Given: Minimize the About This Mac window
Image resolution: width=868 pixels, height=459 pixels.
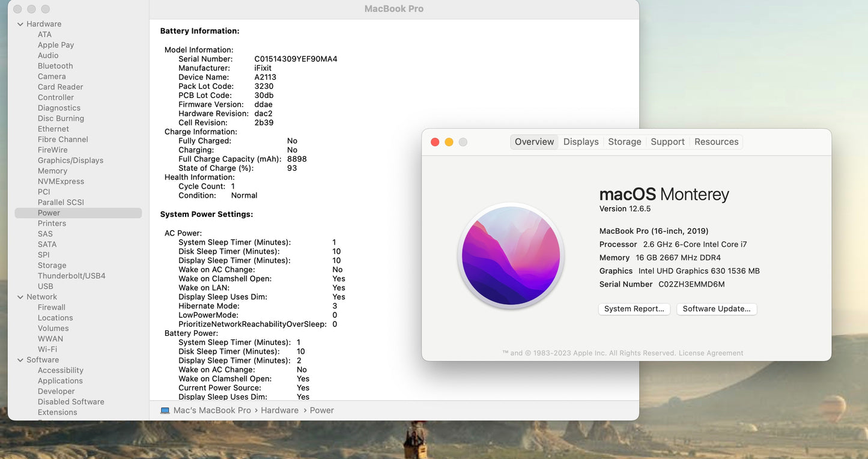Looking at the screenshot, I should click(449, 142).
